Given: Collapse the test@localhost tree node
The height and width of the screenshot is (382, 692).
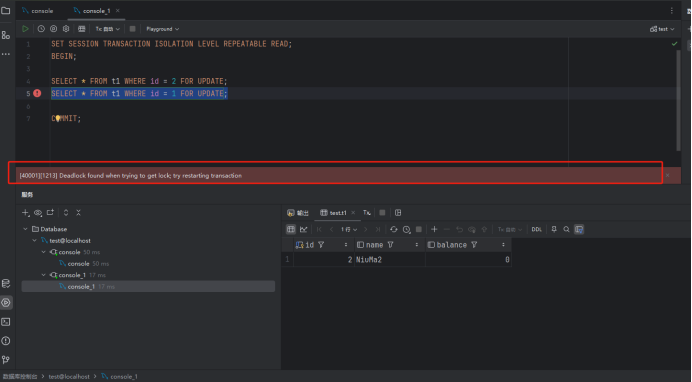Looking at the screenshot, I should pyautogui.click(x=34, y=240).
